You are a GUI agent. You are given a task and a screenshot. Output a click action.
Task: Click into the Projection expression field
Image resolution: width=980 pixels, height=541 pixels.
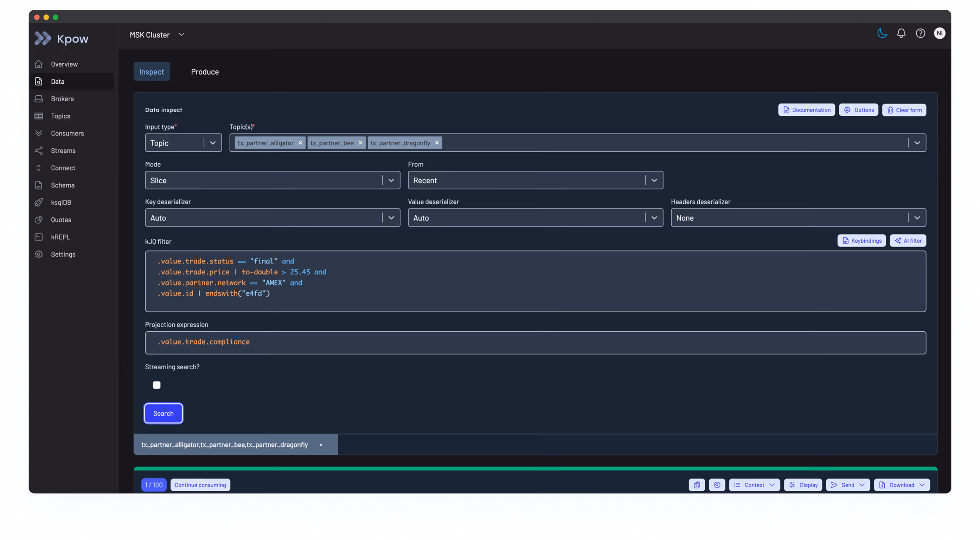click(x=535, y=342)
